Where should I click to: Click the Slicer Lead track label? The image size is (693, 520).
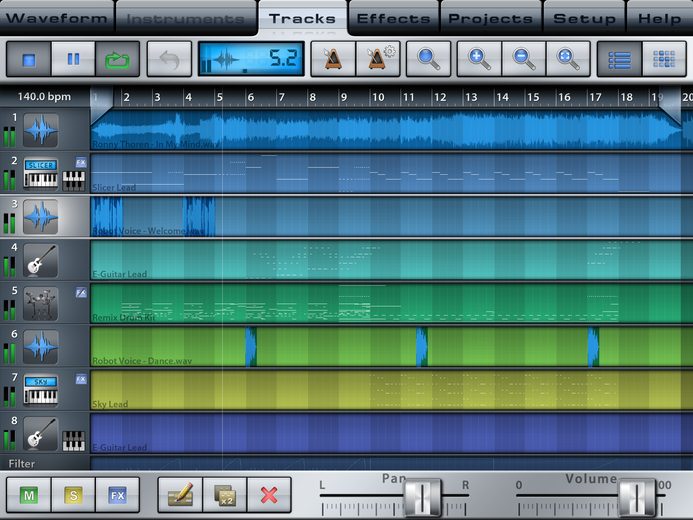coord(114,187)
